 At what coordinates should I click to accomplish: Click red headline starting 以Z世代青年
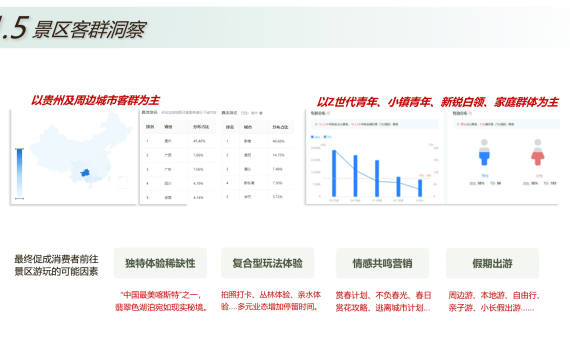[438, 102]
